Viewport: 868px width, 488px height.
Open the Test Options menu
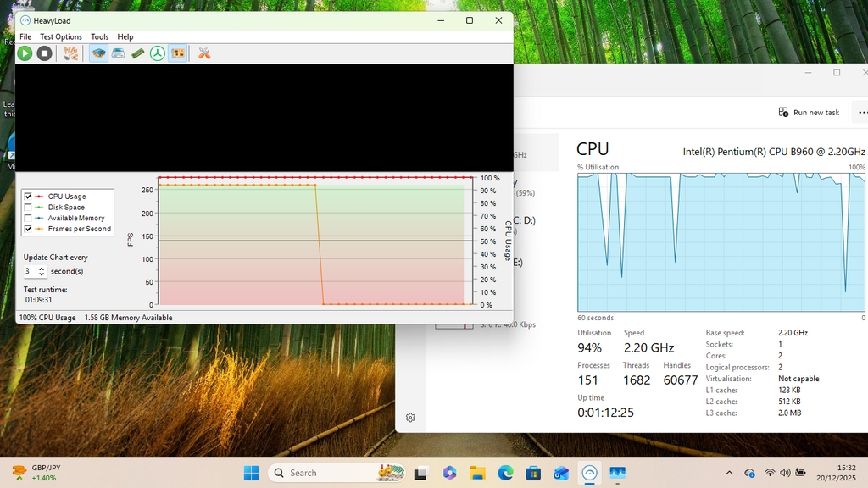(61, 37)
